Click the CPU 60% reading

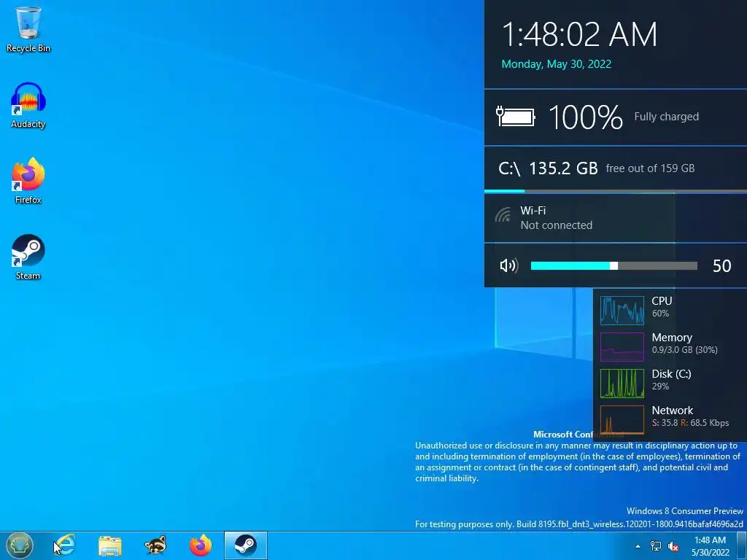tap(660, 314)
